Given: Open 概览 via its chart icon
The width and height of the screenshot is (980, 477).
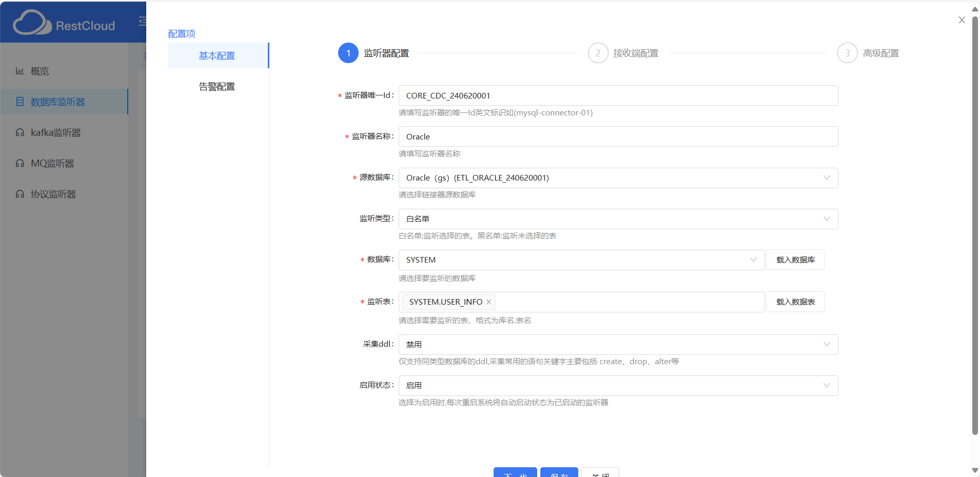Looking at the screenshot, I should pyautogui.click(x=19, y=71).
